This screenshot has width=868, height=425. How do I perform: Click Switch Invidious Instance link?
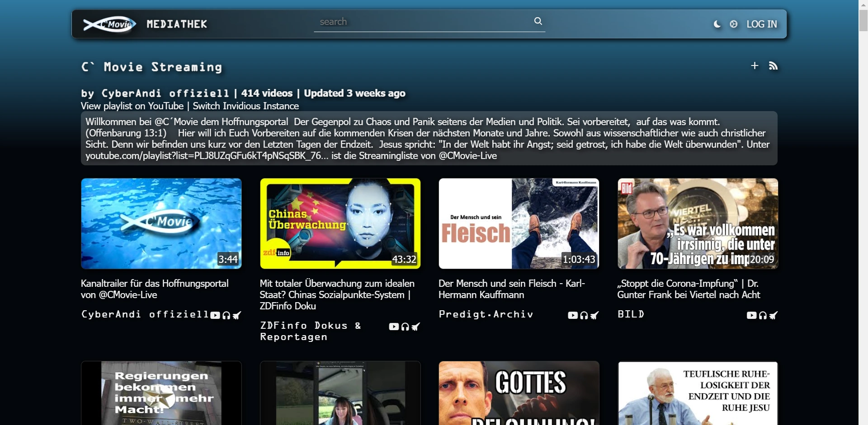pos(245,106)
